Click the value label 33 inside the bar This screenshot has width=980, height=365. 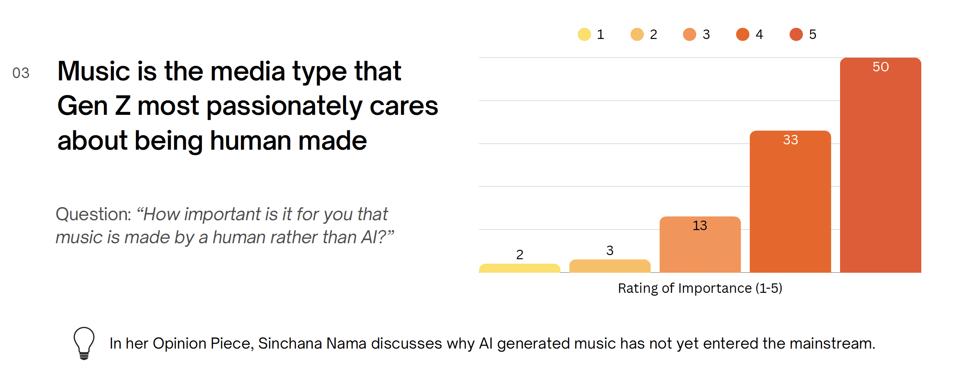click(790, 140)
